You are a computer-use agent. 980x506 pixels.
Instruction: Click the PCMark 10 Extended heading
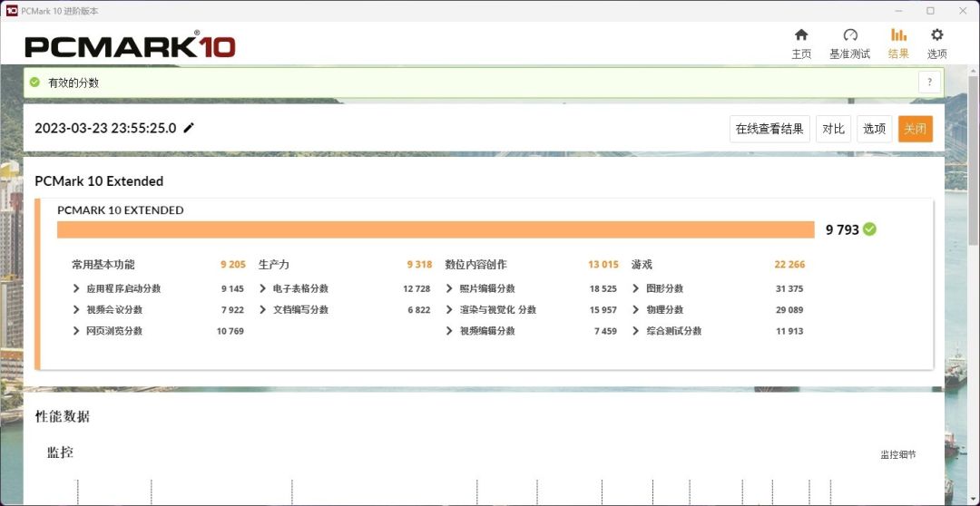tap(99, 181)
